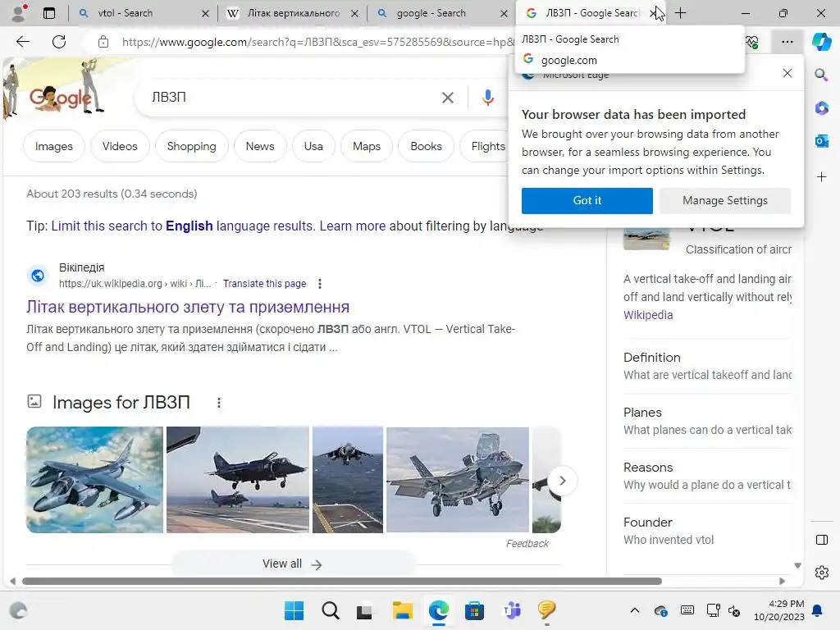The height and width of the screenshot is (630, 840).
Task: Expand the Planes section
Action: 707,421
